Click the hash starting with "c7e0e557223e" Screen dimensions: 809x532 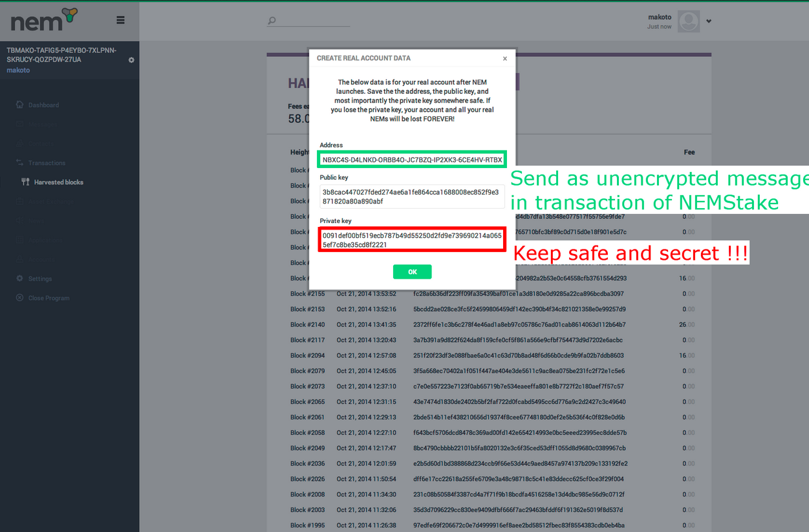click(519, 387)
